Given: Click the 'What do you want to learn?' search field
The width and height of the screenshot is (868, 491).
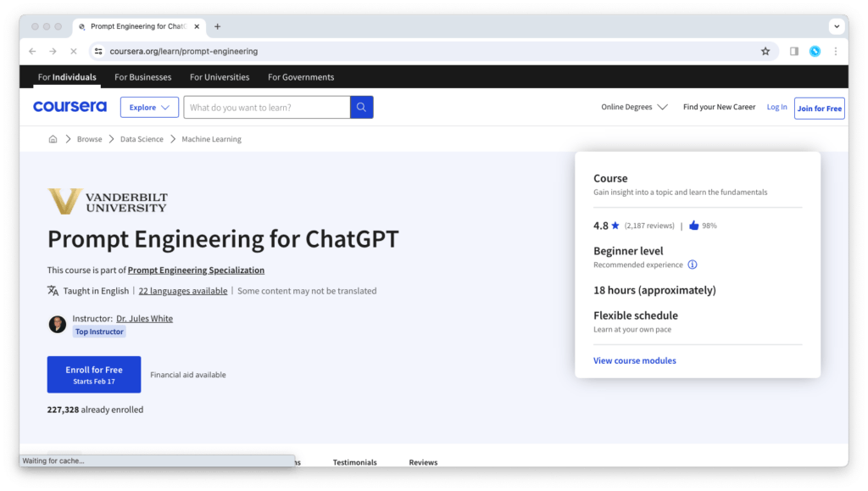Looking at the screenshot, I should tap(267, 107).
